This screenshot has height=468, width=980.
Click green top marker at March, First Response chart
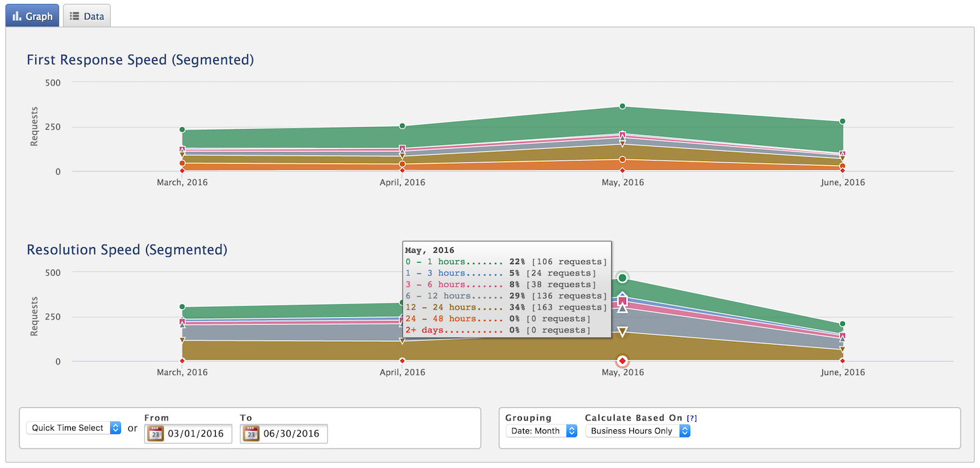[x=182, y=130]
